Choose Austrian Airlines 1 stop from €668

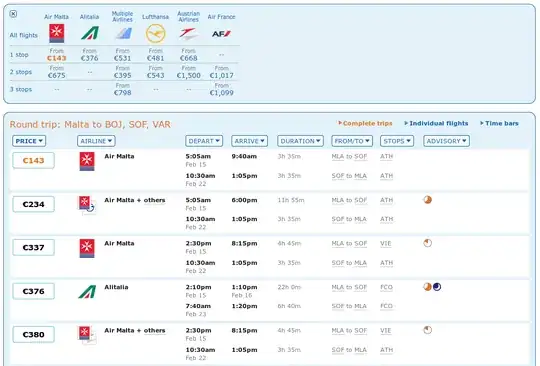[x=189, y=55]
